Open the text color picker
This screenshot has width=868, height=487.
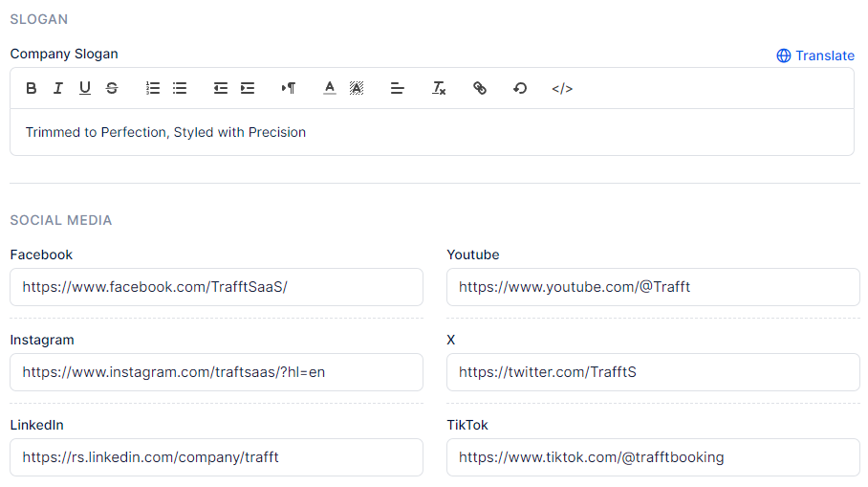click(x=330, y=88)
